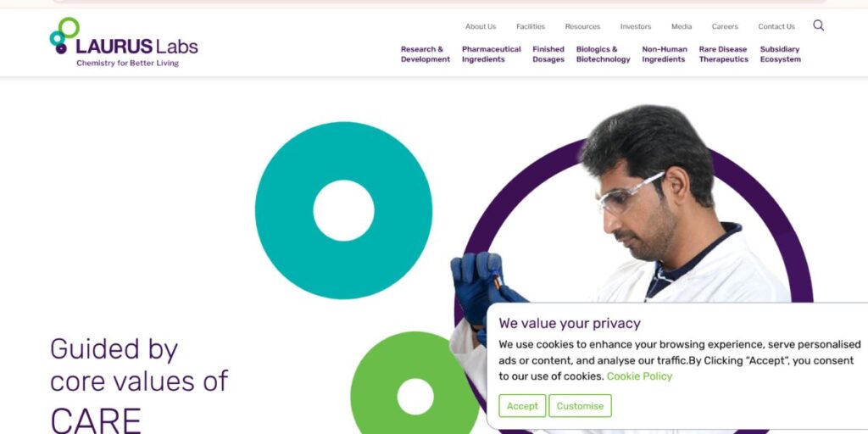
Task: Open Research & Development menu
Action: (x=426, y=54)
